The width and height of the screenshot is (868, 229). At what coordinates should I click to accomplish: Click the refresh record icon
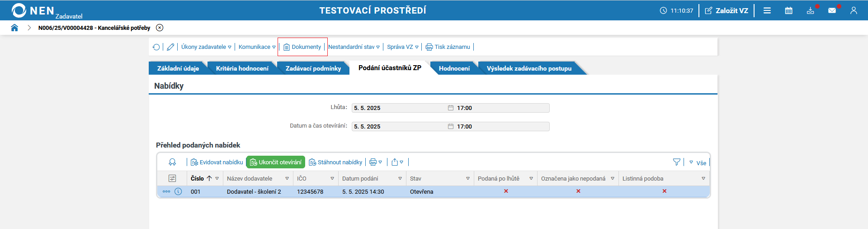point(156,47)
